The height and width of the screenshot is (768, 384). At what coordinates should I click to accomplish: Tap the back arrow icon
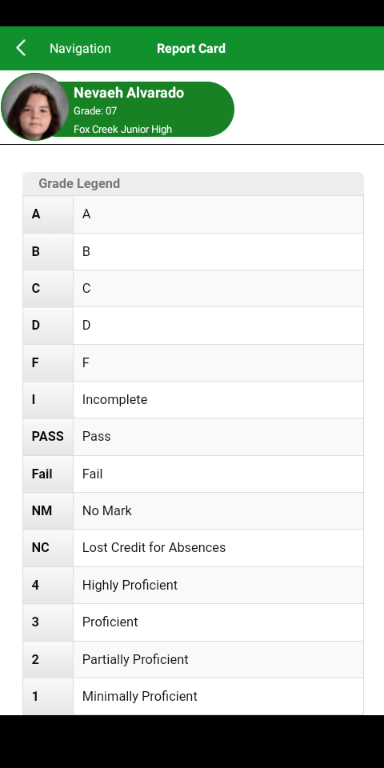[x=21, y=48]
